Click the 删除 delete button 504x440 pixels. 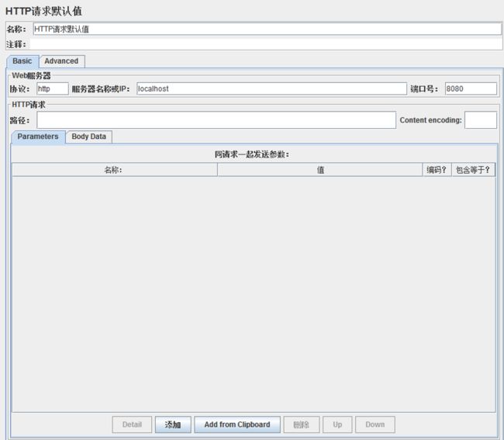[302, 424]
